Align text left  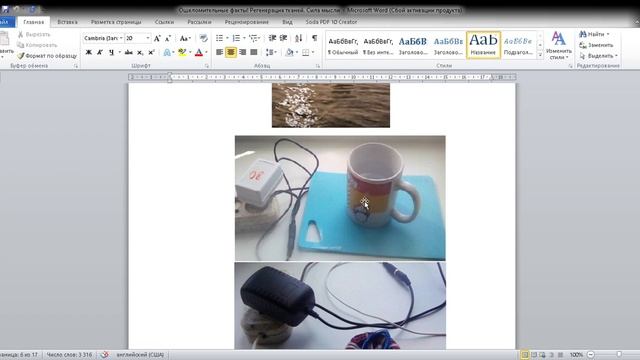(220, 52)
